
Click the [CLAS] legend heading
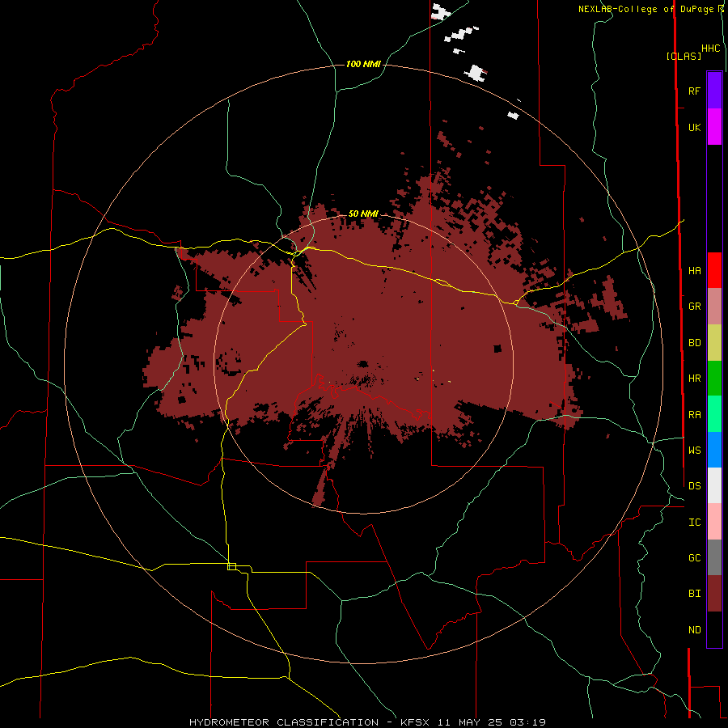(x=684, y=56)
